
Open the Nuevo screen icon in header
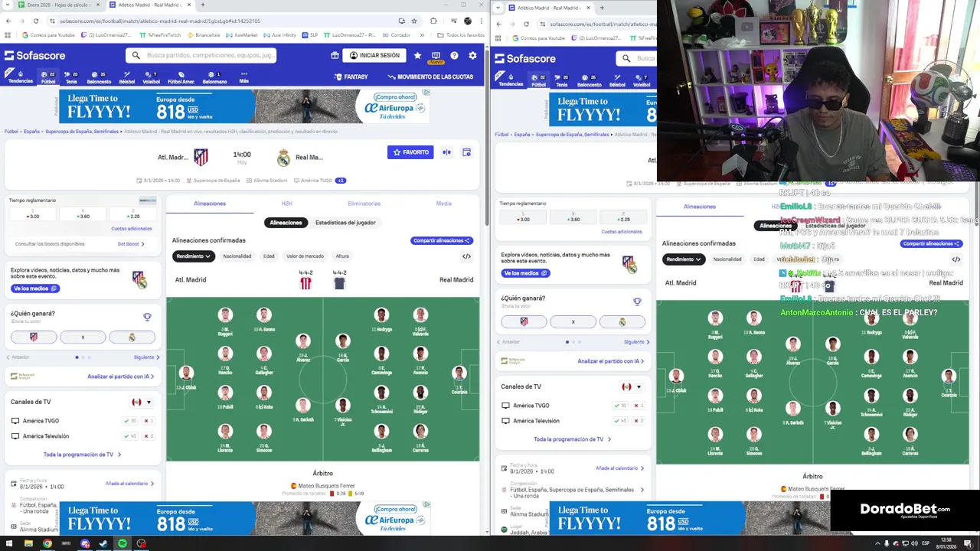pyautogui.click(x=436, y=56)
